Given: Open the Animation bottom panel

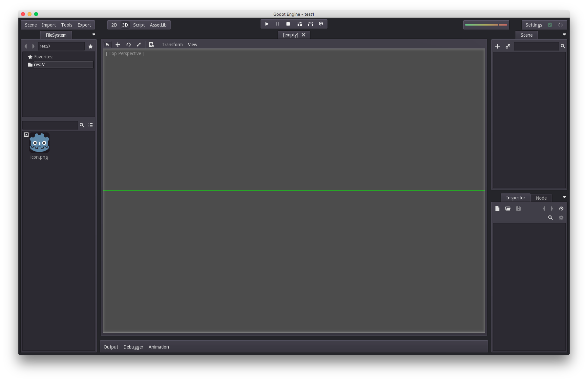Looking at the screenshot, I should (x=159, y=347).
